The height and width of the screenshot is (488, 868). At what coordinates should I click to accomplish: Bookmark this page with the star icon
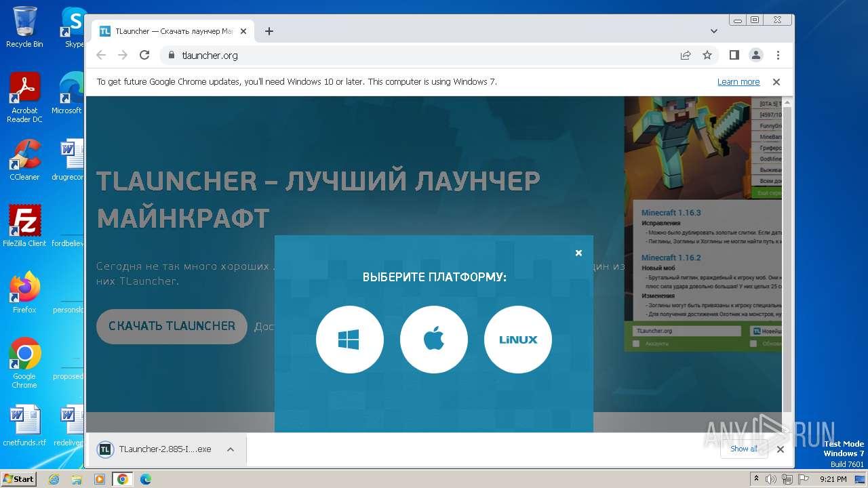coord(707,55)
